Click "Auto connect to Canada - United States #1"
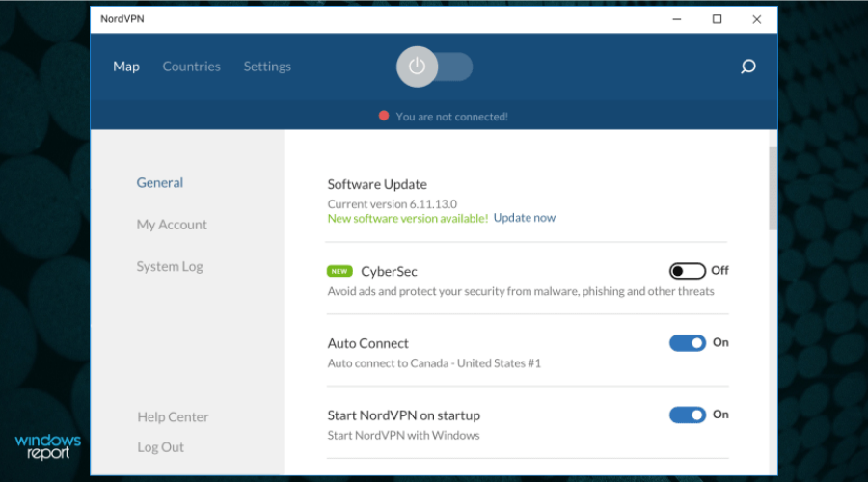The width and height of the screenshot is (868, 482). pos(434,363)
